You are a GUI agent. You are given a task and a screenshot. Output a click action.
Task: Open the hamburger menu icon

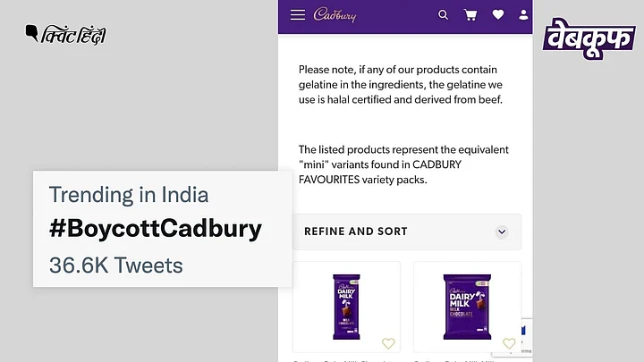pos(298,15)
